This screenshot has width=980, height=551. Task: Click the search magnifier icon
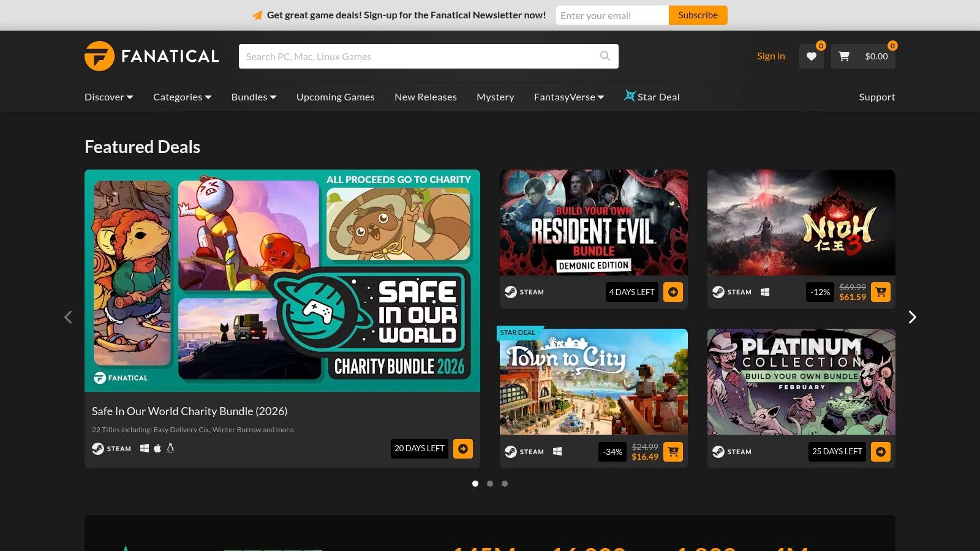[605, 56]
